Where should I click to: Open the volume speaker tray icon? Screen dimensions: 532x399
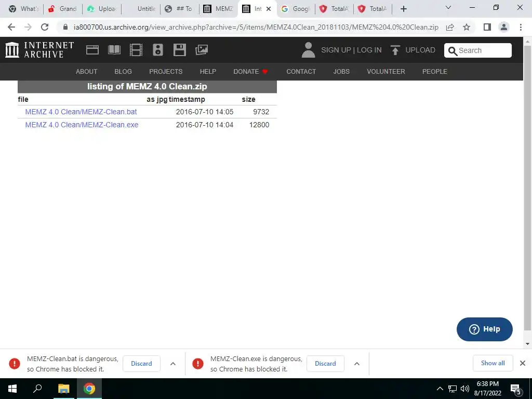pyautogui.click(x=465, y=389)
